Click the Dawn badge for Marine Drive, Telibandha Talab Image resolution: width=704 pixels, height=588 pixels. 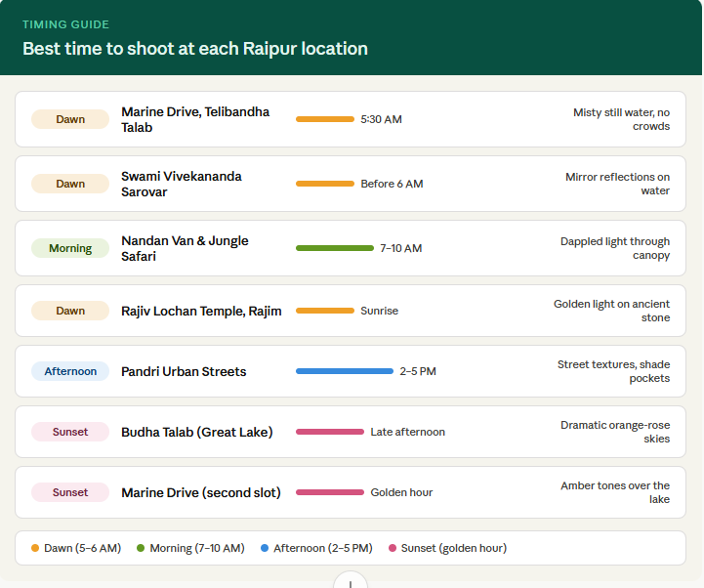click(70, 119)
